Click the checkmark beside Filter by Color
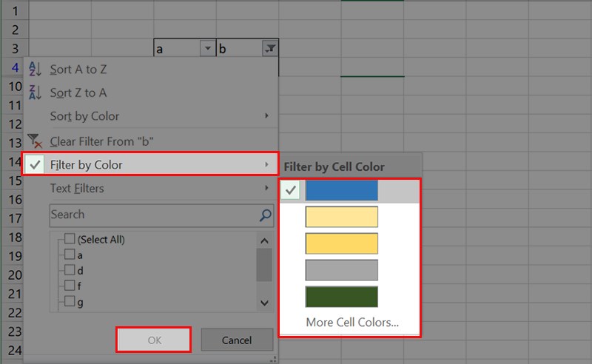 pyautogui.click(x=35, y=165)
